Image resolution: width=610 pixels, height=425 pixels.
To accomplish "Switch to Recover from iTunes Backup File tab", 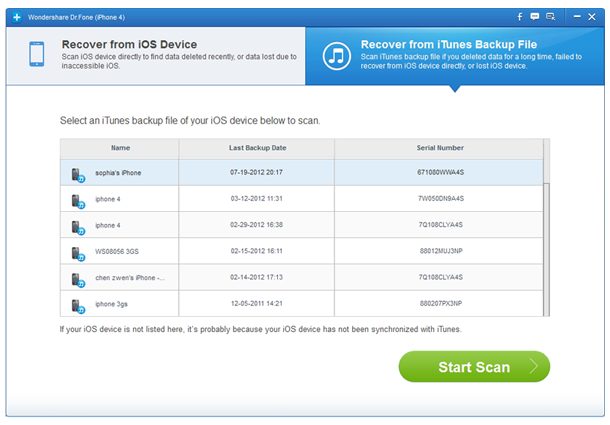I will coord(455,56).
